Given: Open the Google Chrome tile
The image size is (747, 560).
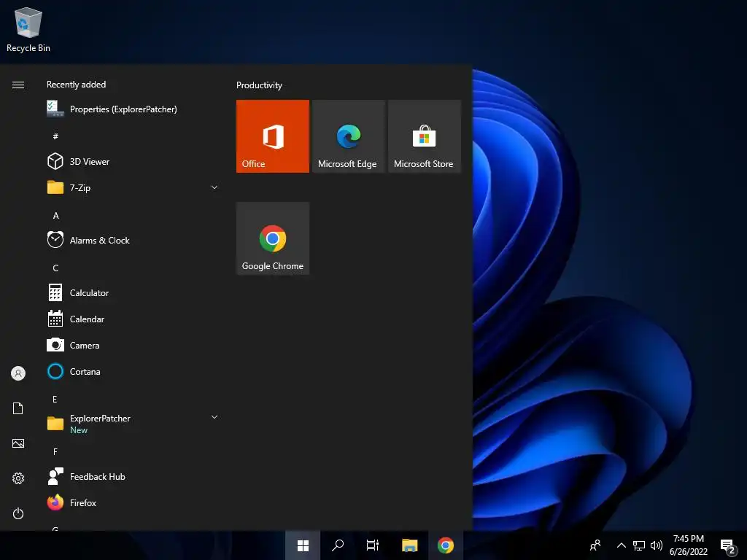Looking at the screenshot, I should 273,238.
